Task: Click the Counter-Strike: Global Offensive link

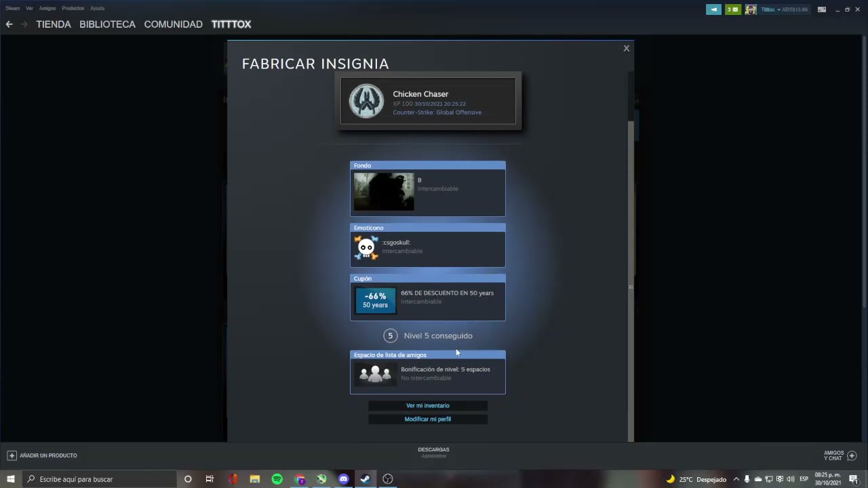Action: (x=437, y=113)
